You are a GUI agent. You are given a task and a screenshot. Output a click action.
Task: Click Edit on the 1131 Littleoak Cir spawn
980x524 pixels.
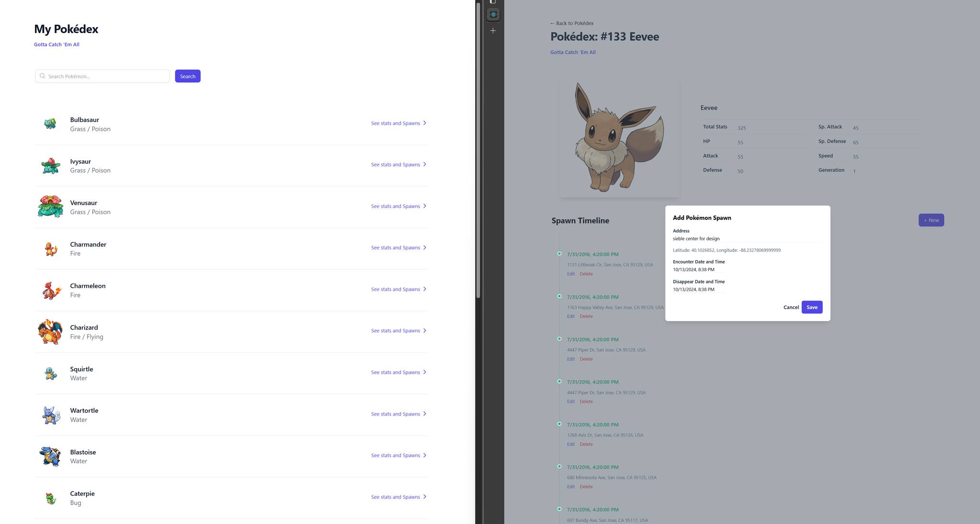[x=570, y=273]
